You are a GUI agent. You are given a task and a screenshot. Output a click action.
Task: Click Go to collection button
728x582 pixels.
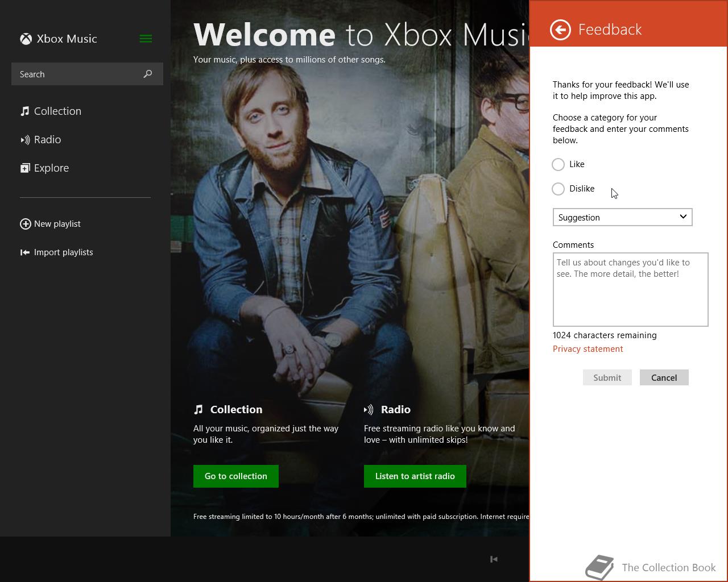click(x=236, y=476)
